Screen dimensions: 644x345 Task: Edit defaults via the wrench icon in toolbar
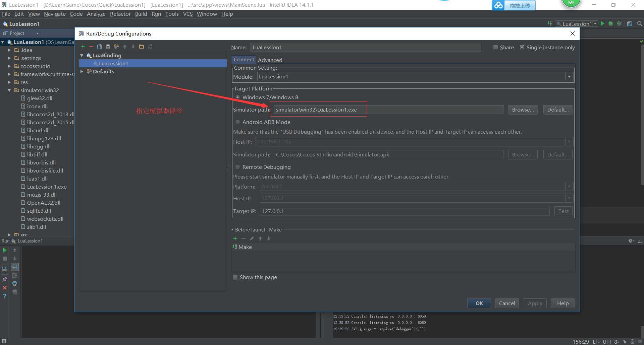click(116, 47)
